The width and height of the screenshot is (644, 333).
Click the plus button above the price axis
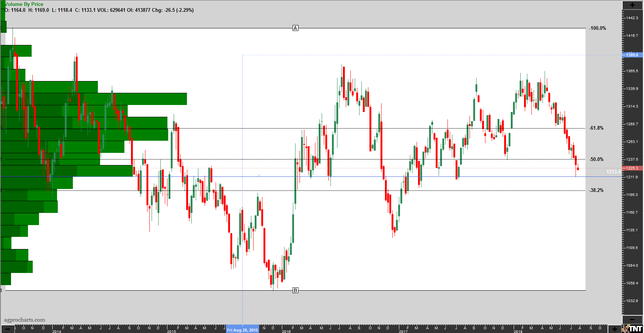point(632,5)
